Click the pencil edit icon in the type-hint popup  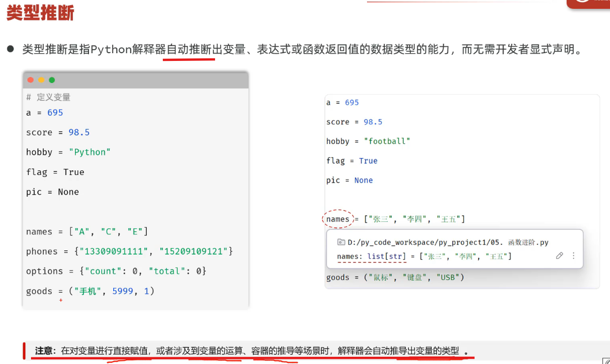tap(559, 256)
